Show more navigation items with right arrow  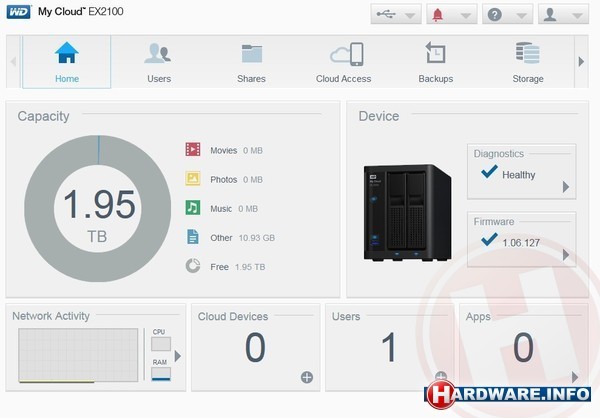pos(581,61)
